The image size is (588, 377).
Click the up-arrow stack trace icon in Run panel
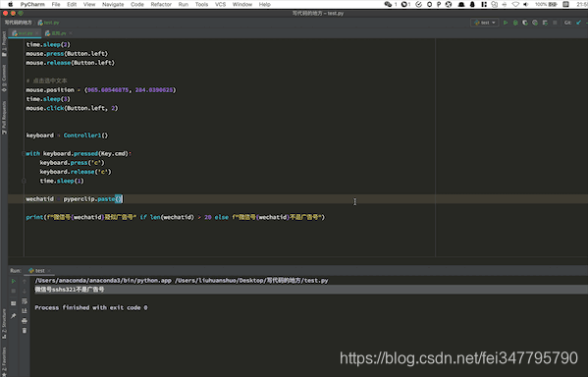tap(25, 281)
